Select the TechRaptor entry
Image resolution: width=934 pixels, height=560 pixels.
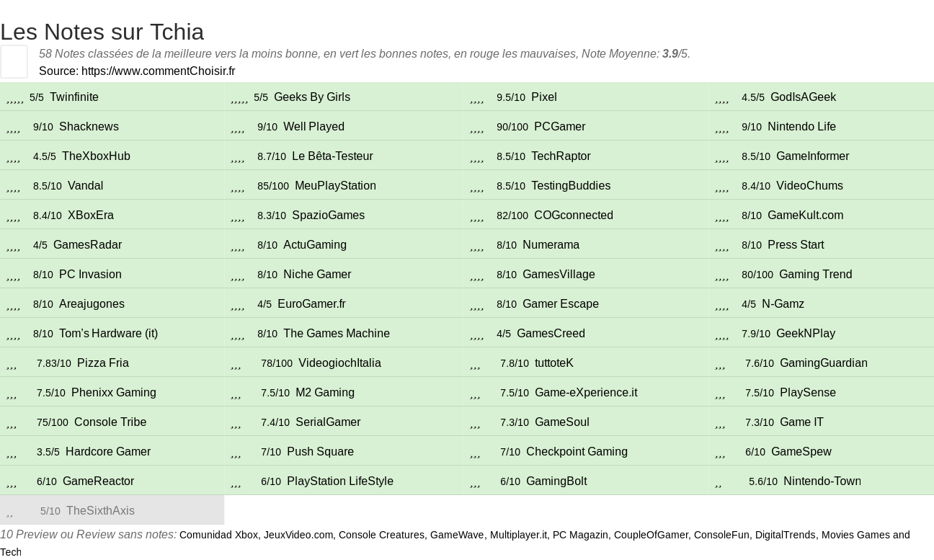click(561, 156)
